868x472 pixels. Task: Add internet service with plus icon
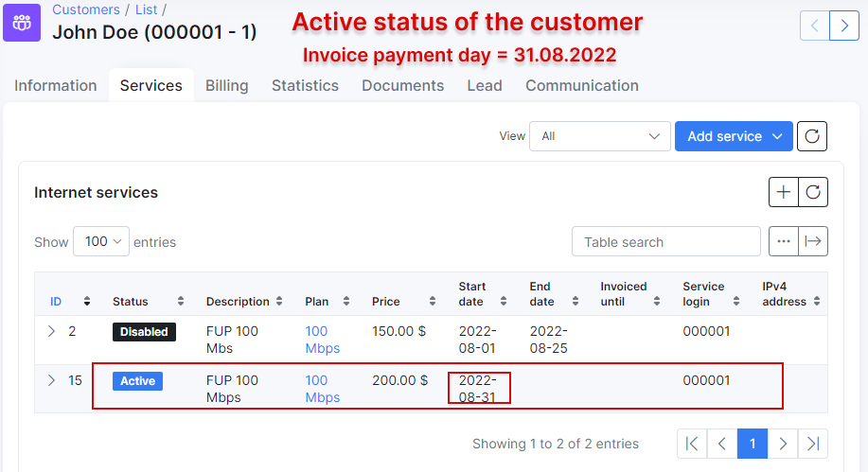pos(784,192)
